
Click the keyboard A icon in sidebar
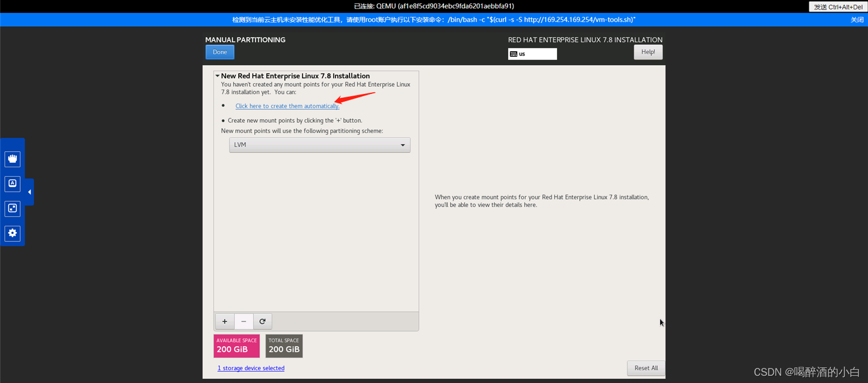coord(13,183)
